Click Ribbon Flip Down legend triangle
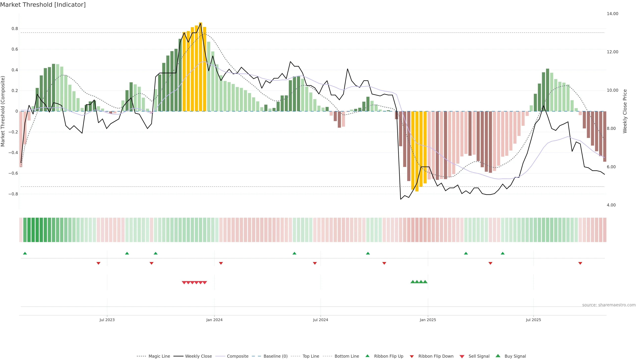 click(412, 356)
